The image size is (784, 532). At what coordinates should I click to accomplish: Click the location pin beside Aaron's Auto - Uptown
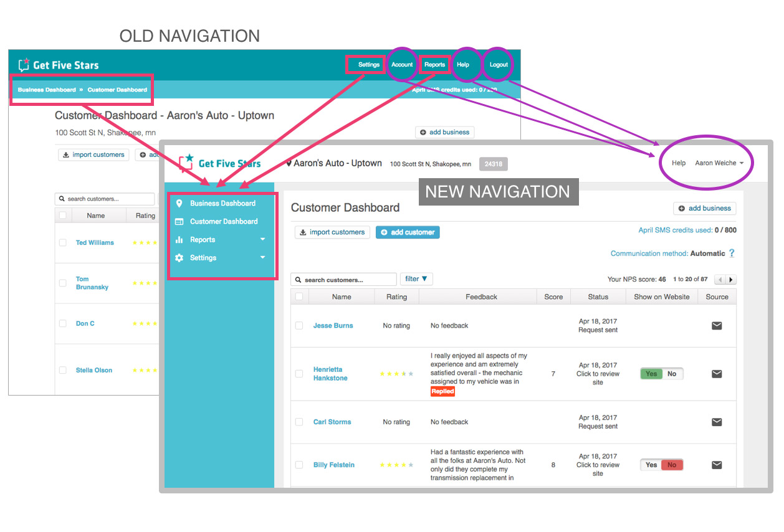(289, 163)
